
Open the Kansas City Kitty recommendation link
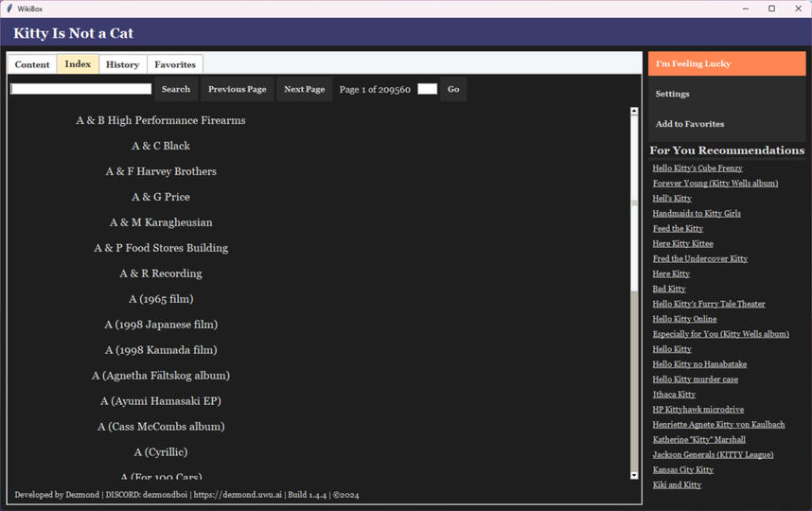682,469
